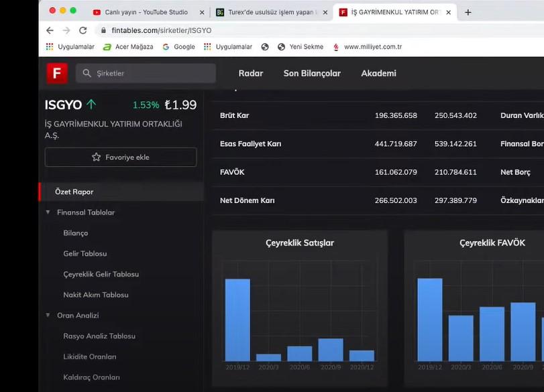Click the Esas Faaliyet Karı row label
Viewport: 544px width, 392px height.
[x=250, y=144]
